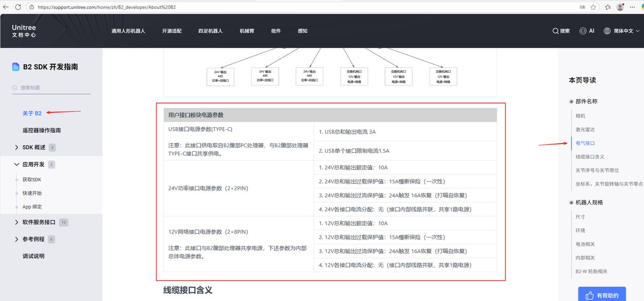Click cell '1. 24V总和输出额定值：10A'
The image size is (644, 301).
(x=405, y=168)
